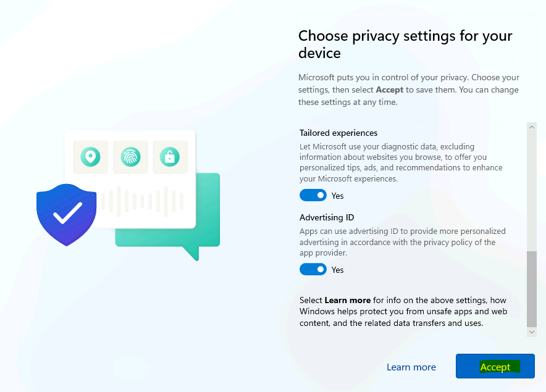
Task: Click the Yes label beside Tailored experiences
Action: (337, 196)
